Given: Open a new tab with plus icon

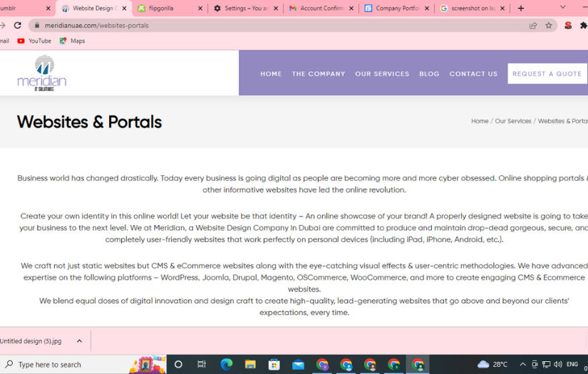Looking at the screenshot, I should point(520,9).
